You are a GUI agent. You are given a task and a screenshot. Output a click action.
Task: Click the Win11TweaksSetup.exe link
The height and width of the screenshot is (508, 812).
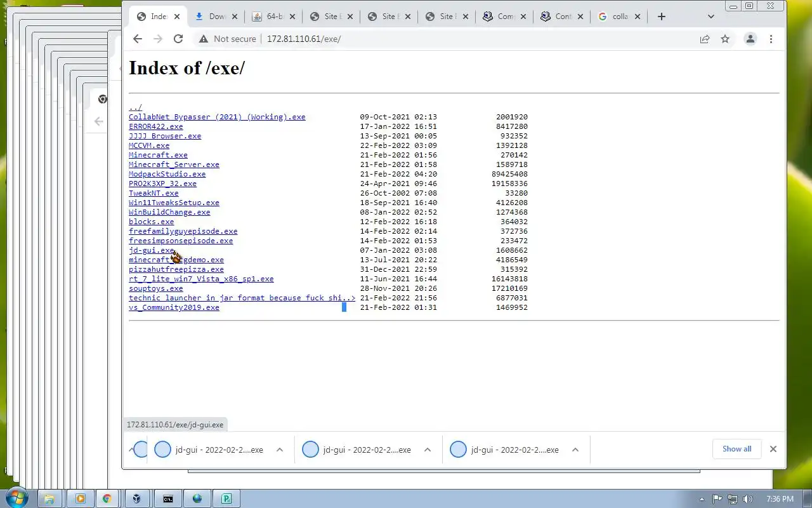(x=174, y=203)
